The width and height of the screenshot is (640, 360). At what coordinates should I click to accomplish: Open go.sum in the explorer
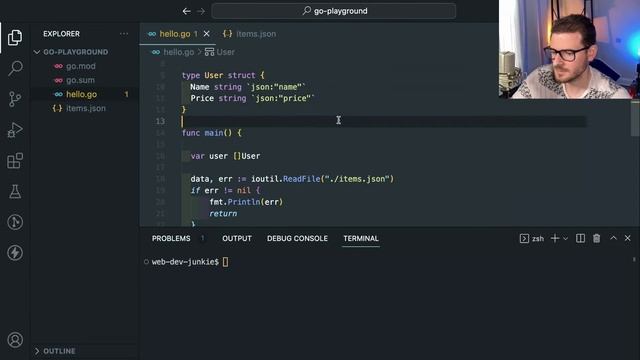[80, 80]
